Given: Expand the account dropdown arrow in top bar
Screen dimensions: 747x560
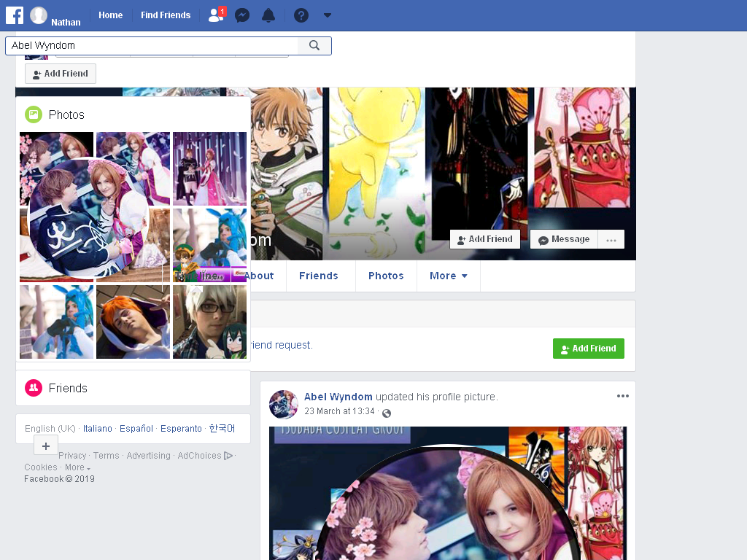Looking at the screenshot, I should [x=328, y=15].
